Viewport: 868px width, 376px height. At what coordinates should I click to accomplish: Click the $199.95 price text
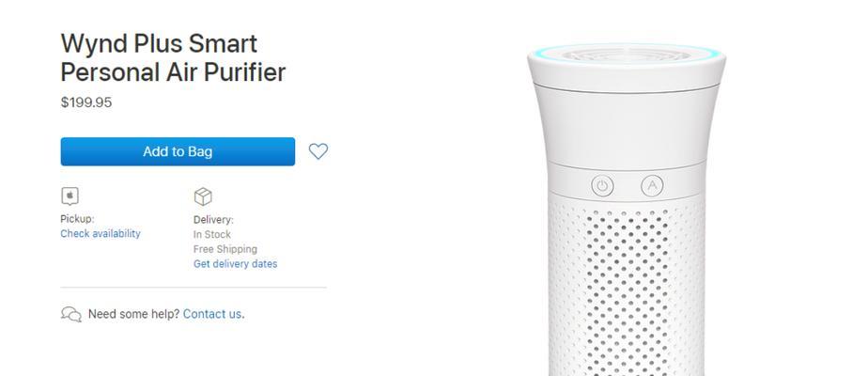click(86, 102)
